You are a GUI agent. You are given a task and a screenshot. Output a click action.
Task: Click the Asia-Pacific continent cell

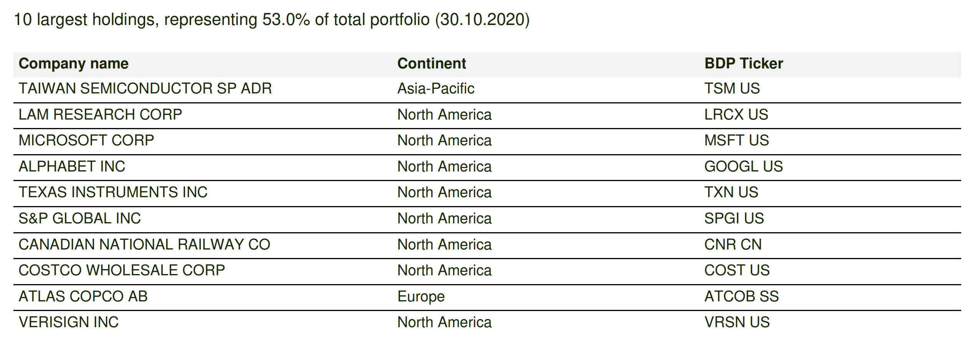click(x=435, y=89)
